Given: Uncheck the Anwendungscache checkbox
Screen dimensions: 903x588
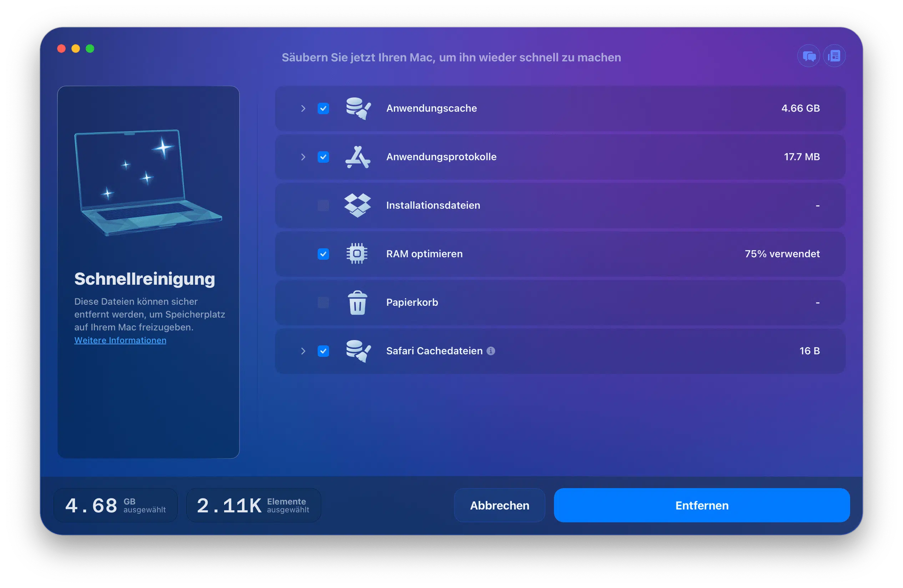Looking at the screenshot, I should coord(323,108).
